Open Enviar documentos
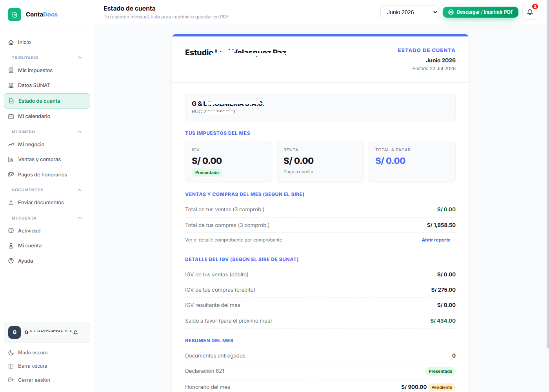The image size is (549, 392). [47, 203]
